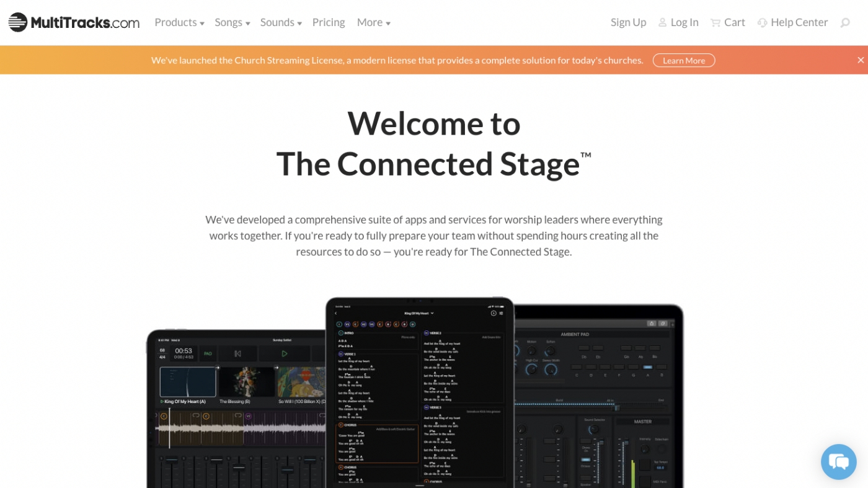This screenshot has width=868, height=488.
Task: Open the Sounds dropdown menu
Action: 281,22
